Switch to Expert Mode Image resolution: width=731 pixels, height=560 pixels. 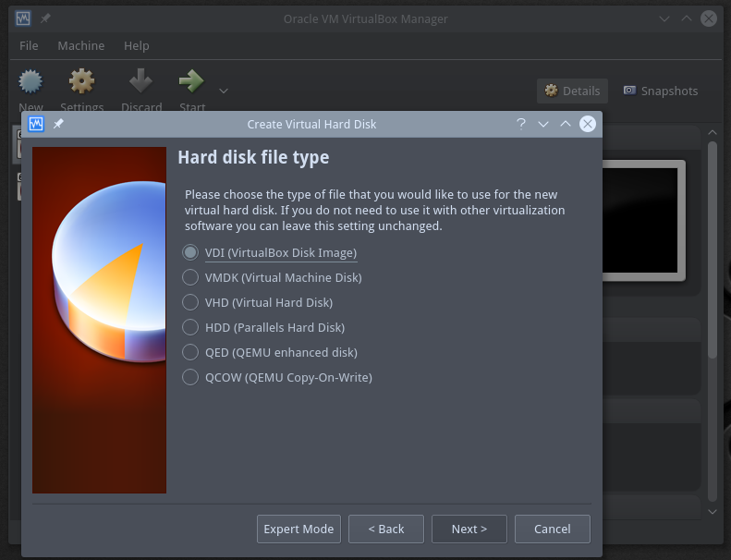tap(298, 529)
